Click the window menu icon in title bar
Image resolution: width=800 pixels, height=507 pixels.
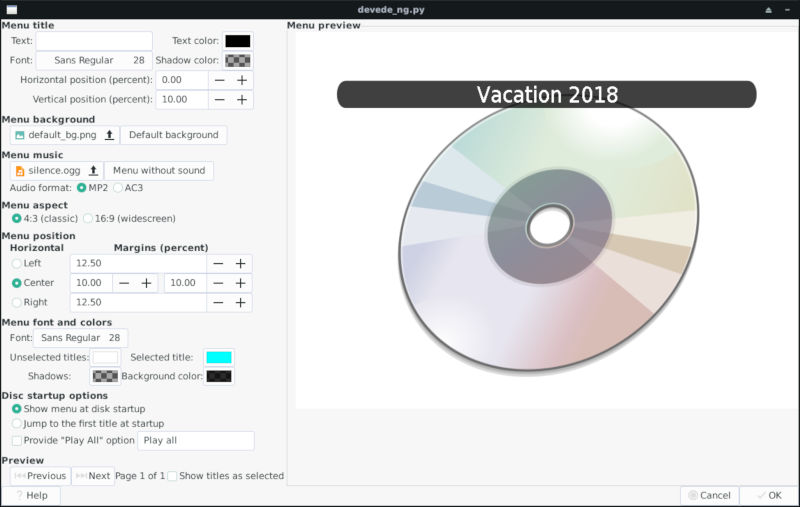(11, 9)
